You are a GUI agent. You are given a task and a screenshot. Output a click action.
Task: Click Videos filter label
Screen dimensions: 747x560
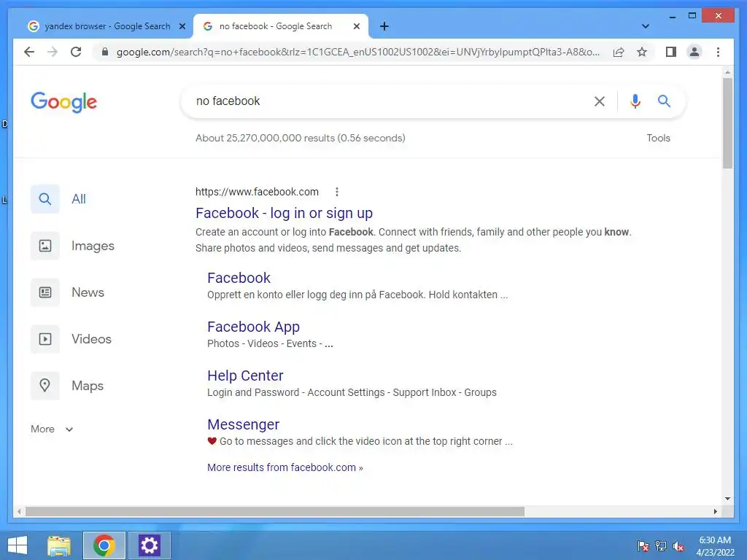91,339
